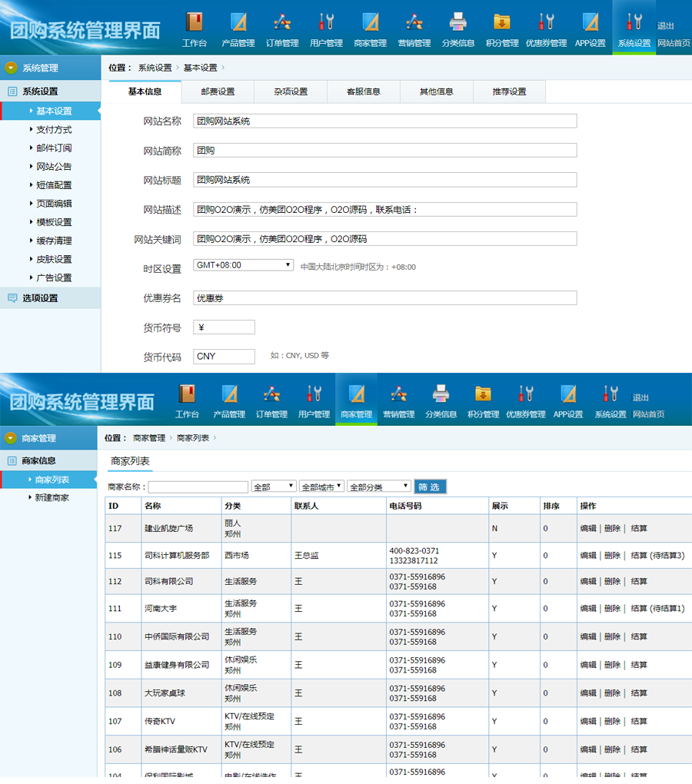Select the 客服信息 tab
The height and width of the screenshot is (784, 692).
coord(364,91)
